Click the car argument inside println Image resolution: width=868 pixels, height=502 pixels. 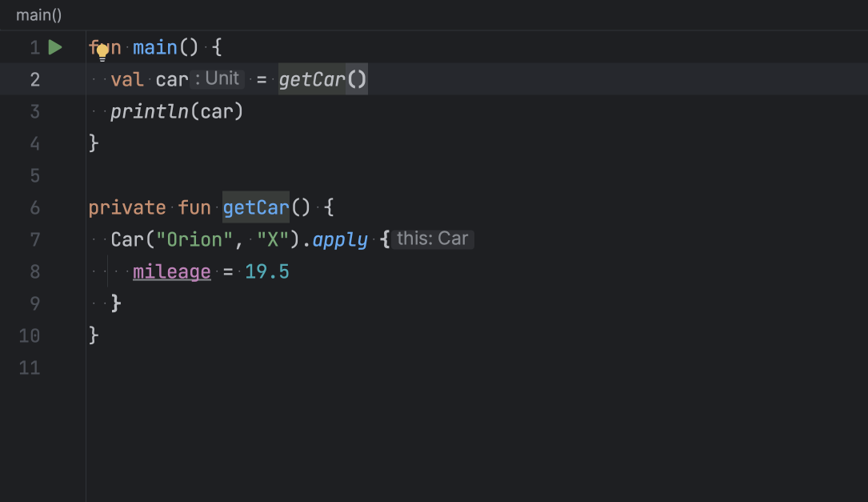(216, 111)
